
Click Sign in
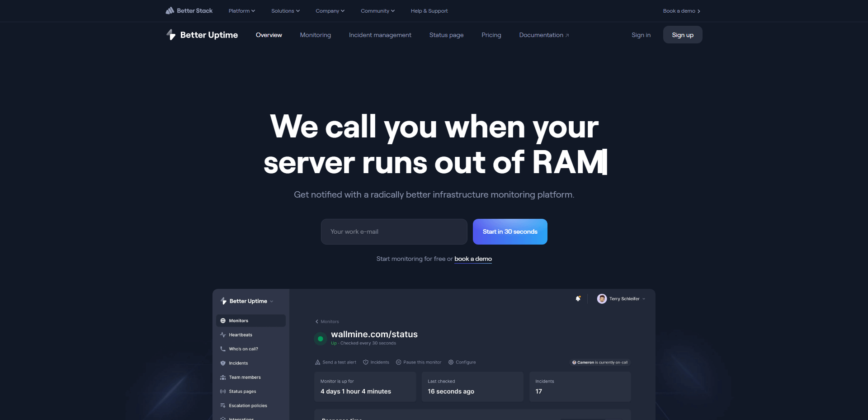coord(641,35)
